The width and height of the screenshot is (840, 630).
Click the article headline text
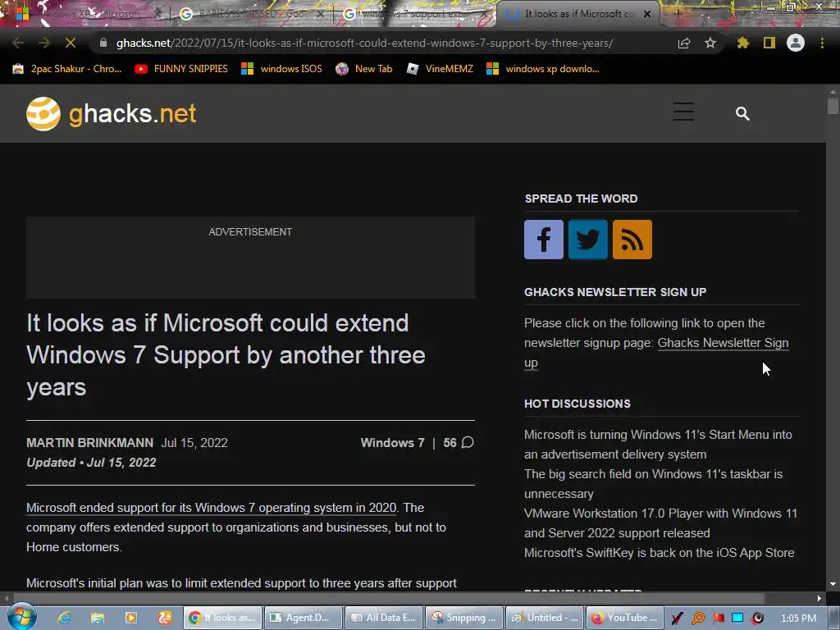[226, 355]
